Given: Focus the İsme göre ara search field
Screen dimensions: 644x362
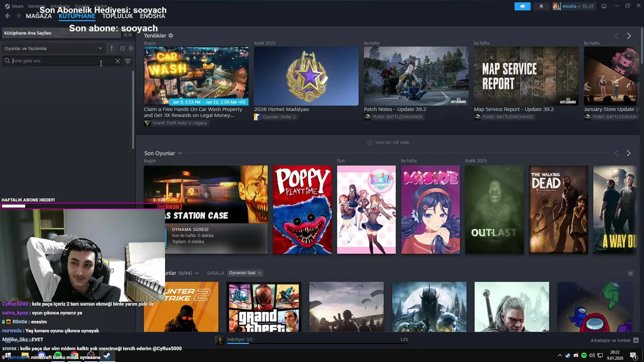Looking at the screenshot, I should tap(60, 61).
